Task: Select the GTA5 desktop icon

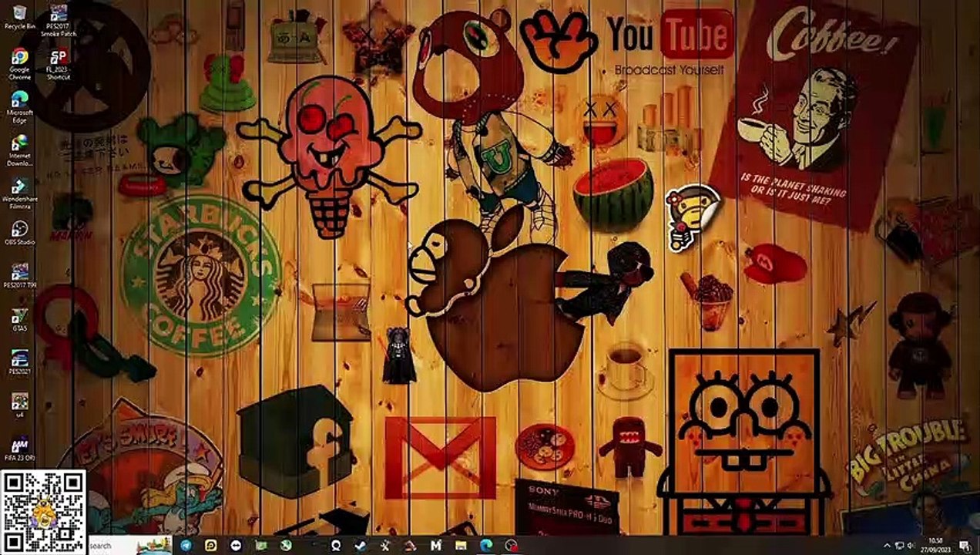Action: (x=19, y=319)
